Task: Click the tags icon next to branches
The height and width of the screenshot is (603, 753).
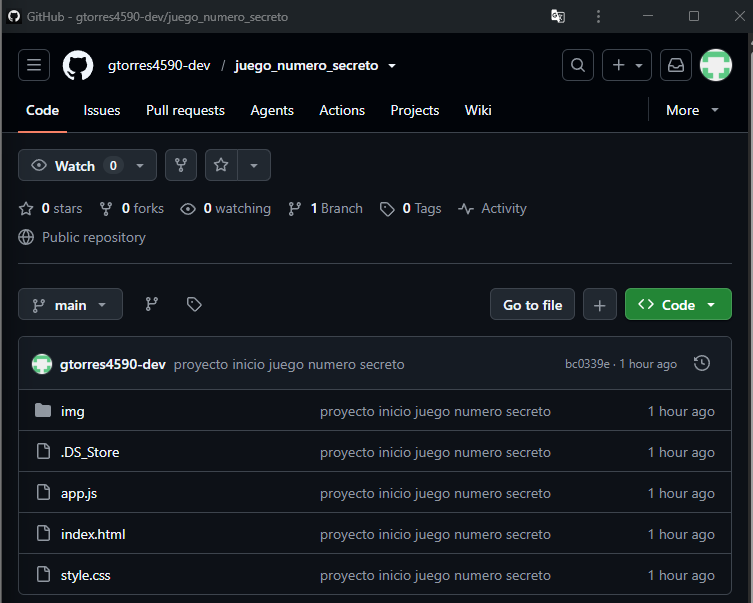Action: click(x=194, y=304)
